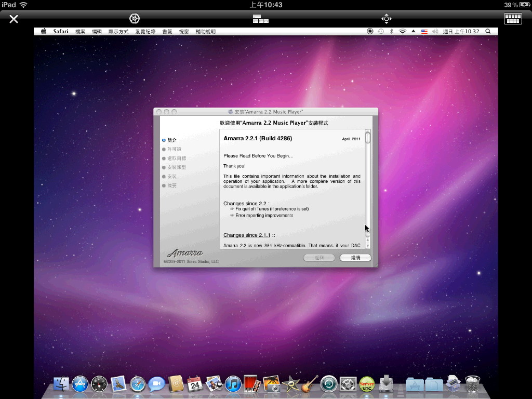Launch Photo Booth from the Dock
The height and width of the screenshot is (399, 532).
pos(252,384)
